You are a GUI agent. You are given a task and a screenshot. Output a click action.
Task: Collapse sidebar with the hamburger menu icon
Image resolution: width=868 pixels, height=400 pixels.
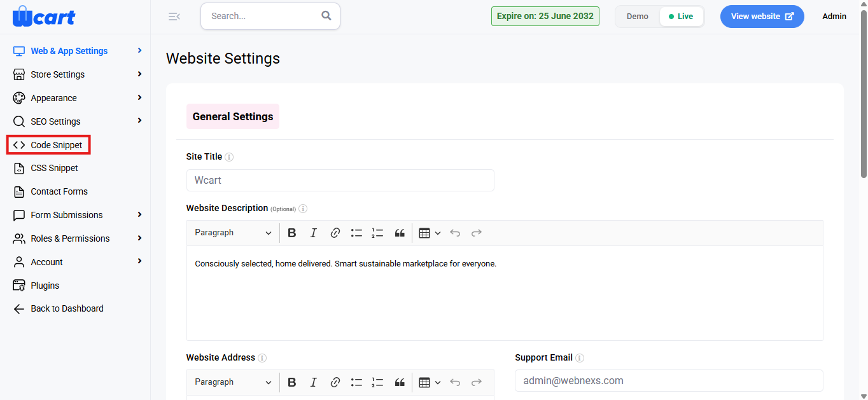(x=174, y=17)
